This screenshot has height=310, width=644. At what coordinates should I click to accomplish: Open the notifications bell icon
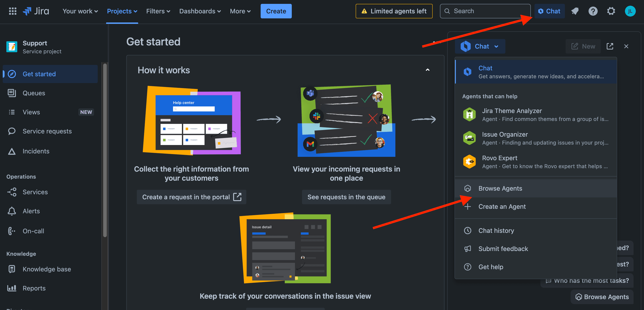[575, 11]
